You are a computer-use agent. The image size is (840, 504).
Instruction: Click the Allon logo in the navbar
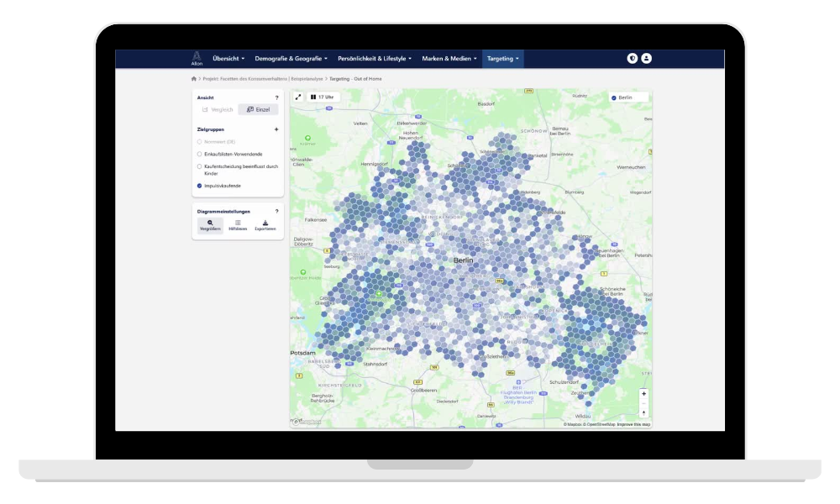(197, 58)
